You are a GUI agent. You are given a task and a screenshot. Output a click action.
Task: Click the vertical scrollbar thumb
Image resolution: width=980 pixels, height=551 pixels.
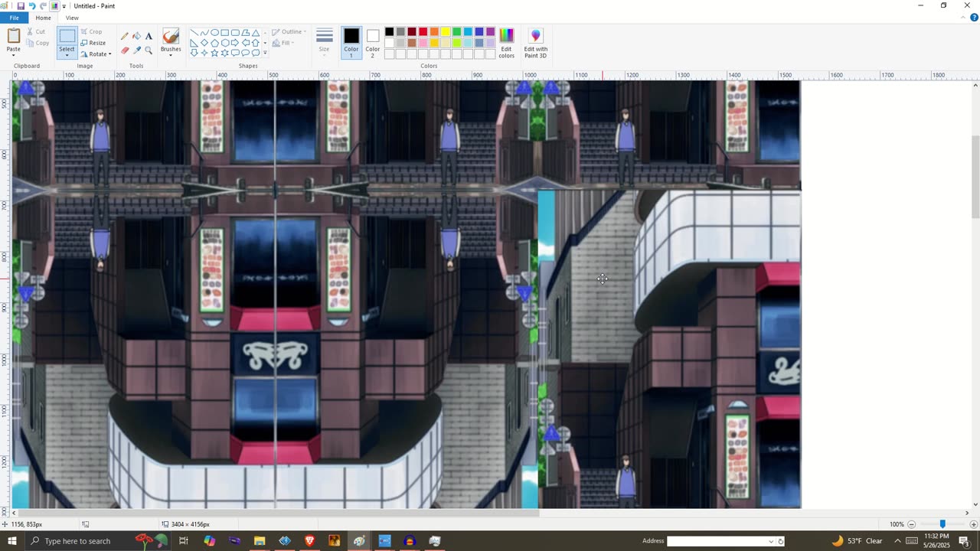pos(975,177)
